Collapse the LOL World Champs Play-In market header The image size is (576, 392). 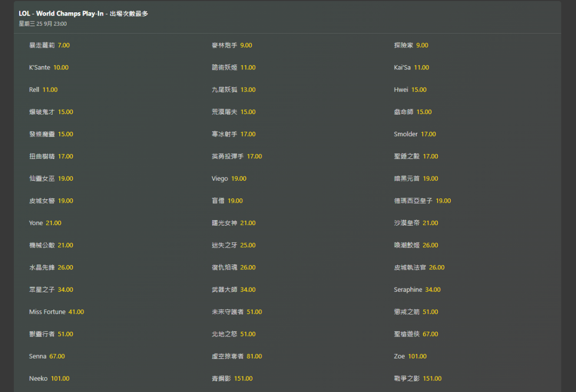click(84, 14)
